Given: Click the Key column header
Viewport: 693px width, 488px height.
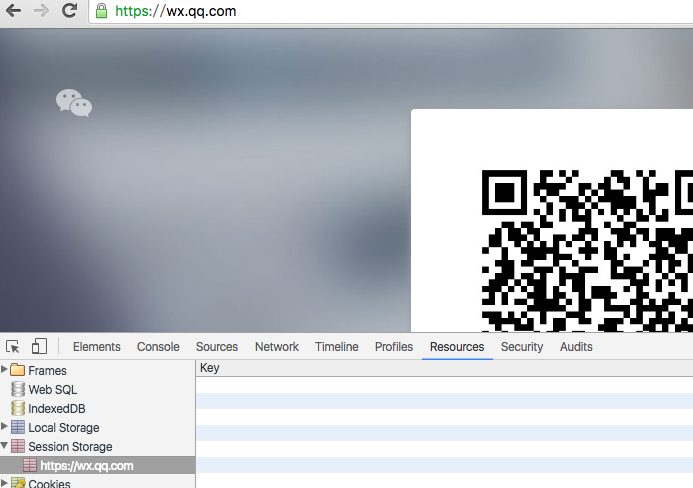Looking at the screenshot, I should pyautogui.click(x=444, y=368).
